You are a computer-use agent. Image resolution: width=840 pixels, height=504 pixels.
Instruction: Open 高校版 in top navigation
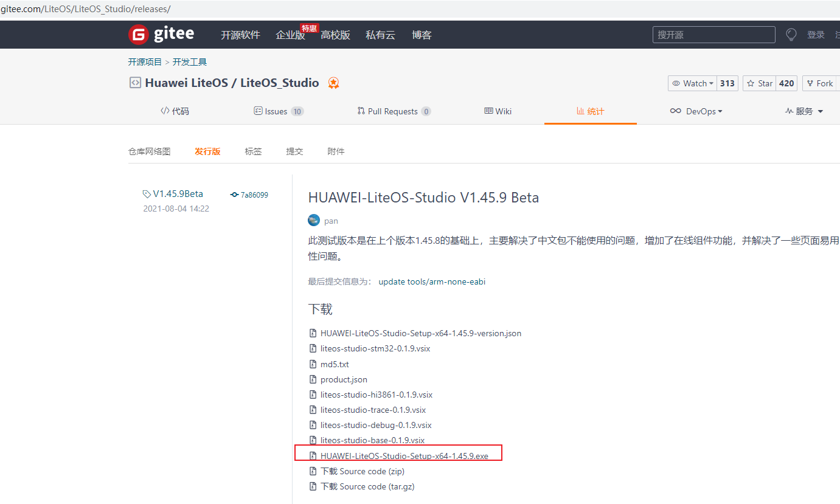coord(335,35)
